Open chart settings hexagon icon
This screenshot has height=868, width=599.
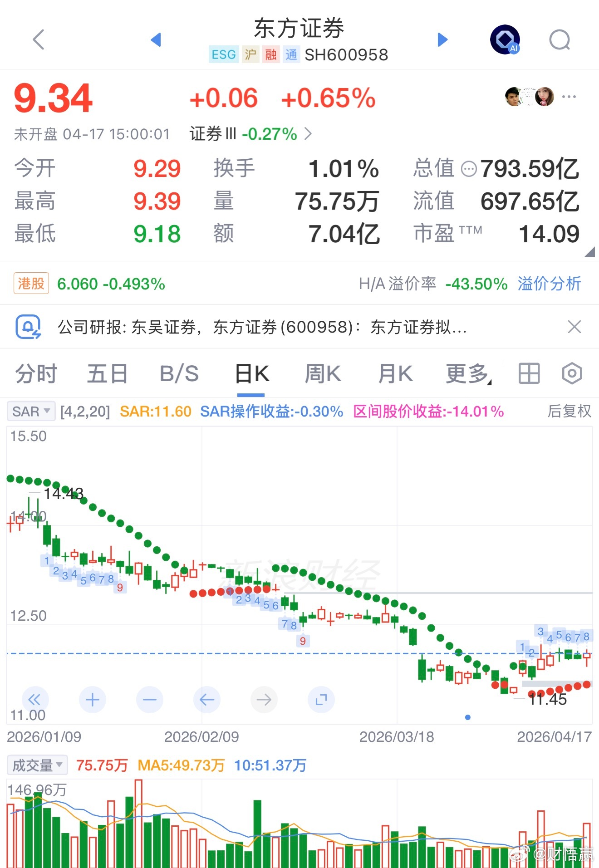click(572, 373)
